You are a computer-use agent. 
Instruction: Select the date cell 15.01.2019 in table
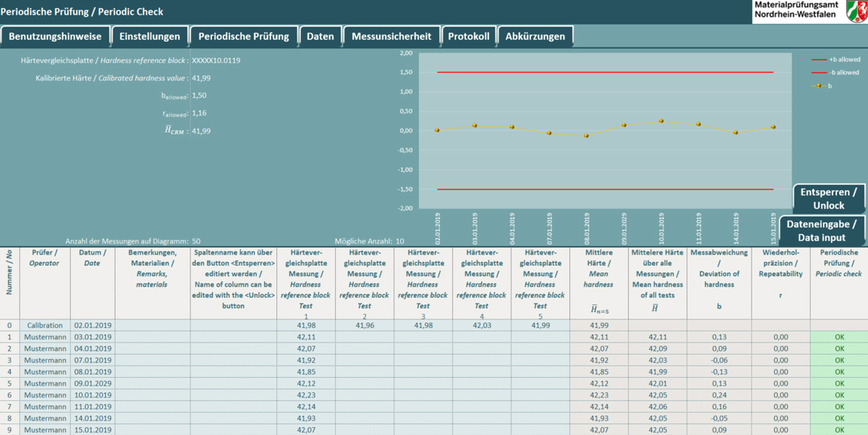92,430
